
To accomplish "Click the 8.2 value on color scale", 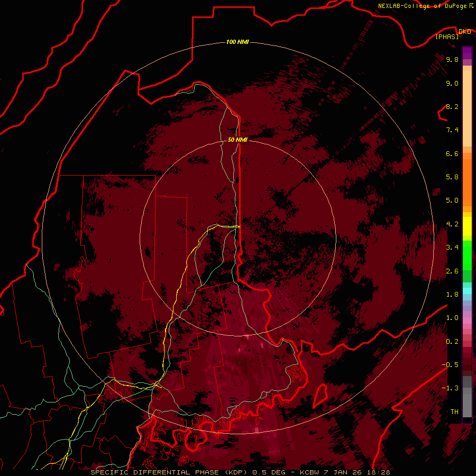I will point(452,106).
